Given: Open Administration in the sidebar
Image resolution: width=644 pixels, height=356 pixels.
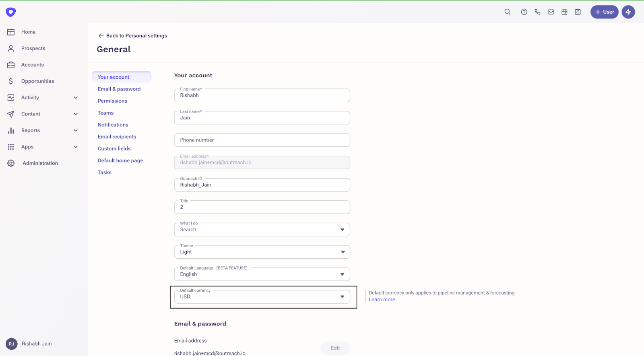Looking at the screenshot, I should [x=40, y=163].
